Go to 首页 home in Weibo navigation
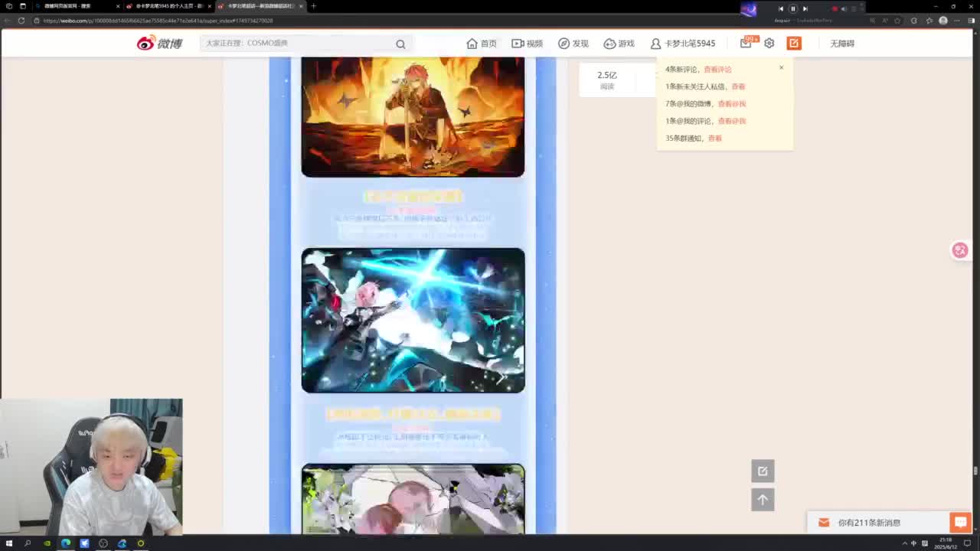Screen dimensions: 980x551 [482, 44]
